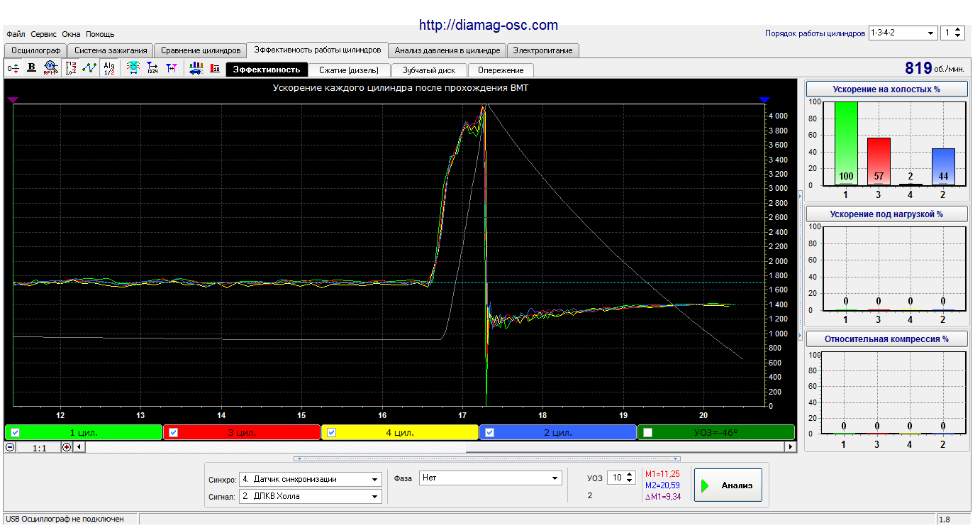Click the M2=20,59 marker value
Image resolution: width=980 pixels, height=528 pixels.
663,485
